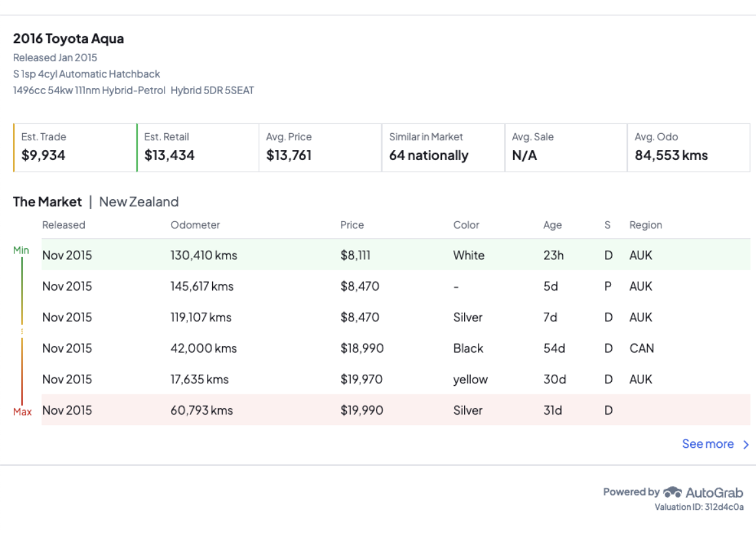Select the Est. Retail $13,434 card
The image size is (756, 536).
(x=197, y=148)
